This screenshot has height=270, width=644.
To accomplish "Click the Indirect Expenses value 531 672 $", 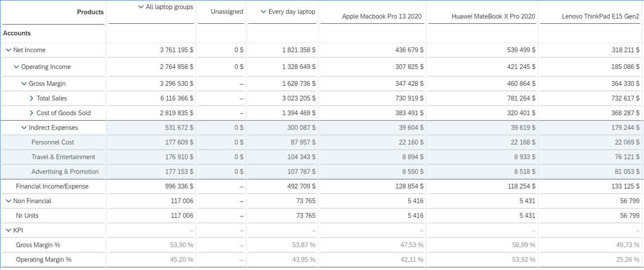I will [x=179, y=128].
